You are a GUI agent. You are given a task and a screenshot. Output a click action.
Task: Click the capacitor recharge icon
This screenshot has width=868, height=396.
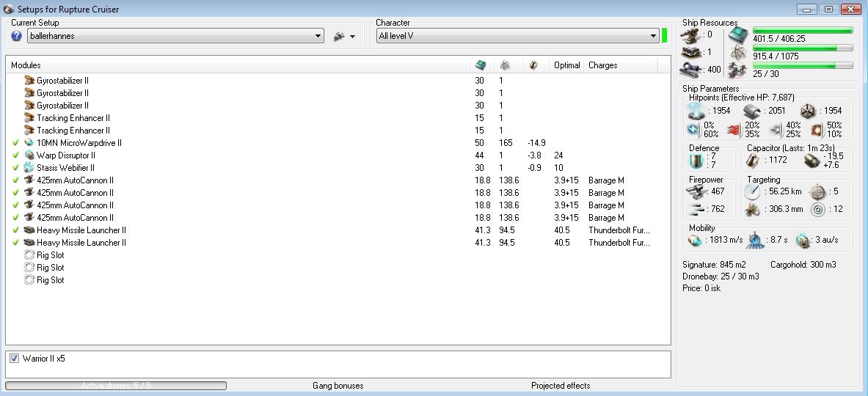812,161
